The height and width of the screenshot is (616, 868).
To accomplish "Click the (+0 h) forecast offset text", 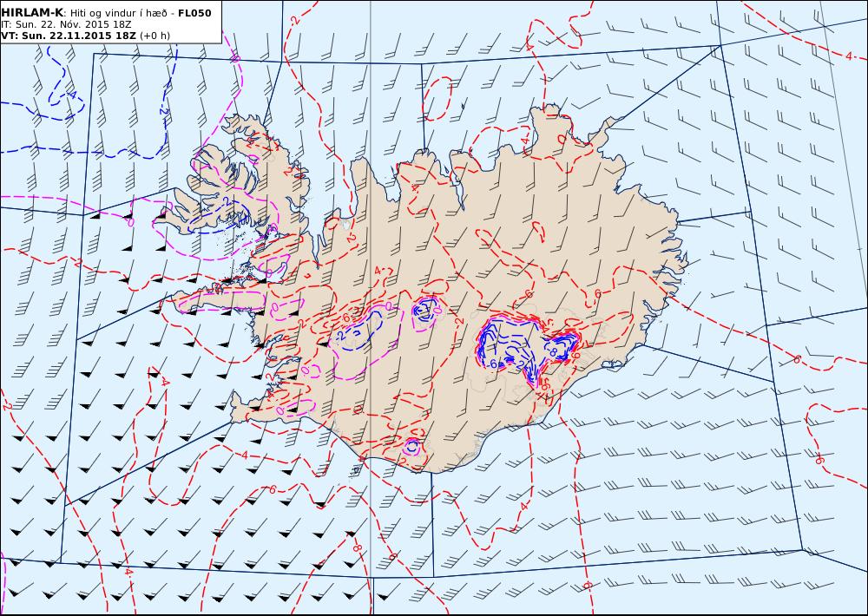I will coord(155,36).
